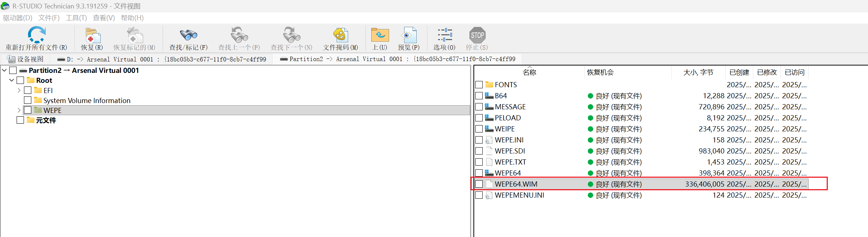This screenshot has height=237, width=868.
Task: Open Options (选项) settings icon
Action: [444, 35]
